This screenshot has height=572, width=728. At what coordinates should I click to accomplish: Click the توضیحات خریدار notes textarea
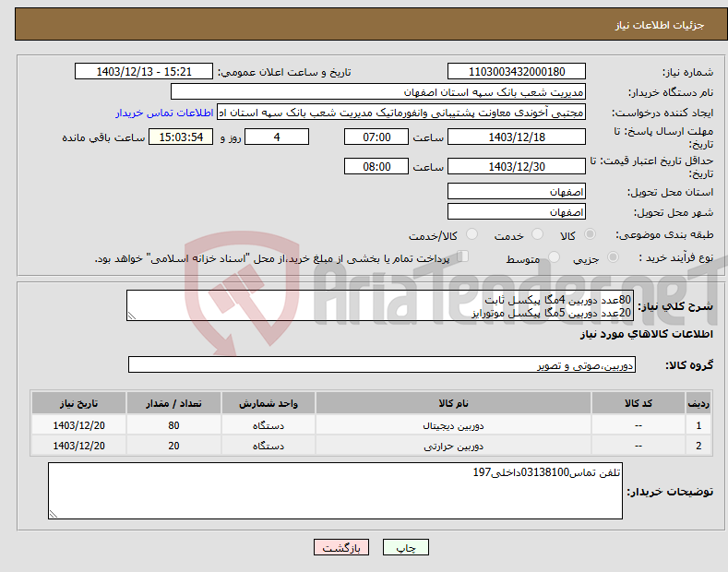click(335, 491)
